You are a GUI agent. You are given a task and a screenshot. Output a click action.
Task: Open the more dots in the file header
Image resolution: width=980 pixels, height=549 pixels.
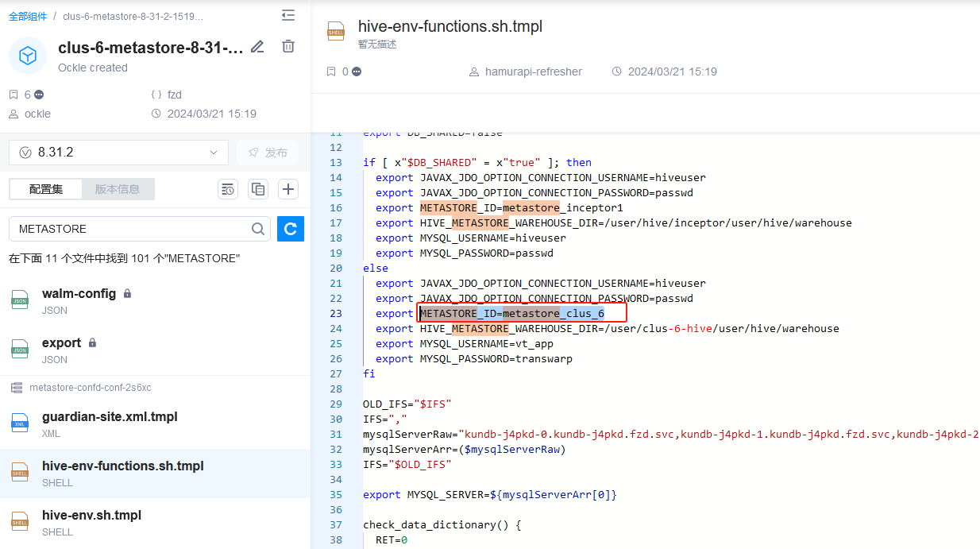[x=357, y=72]
